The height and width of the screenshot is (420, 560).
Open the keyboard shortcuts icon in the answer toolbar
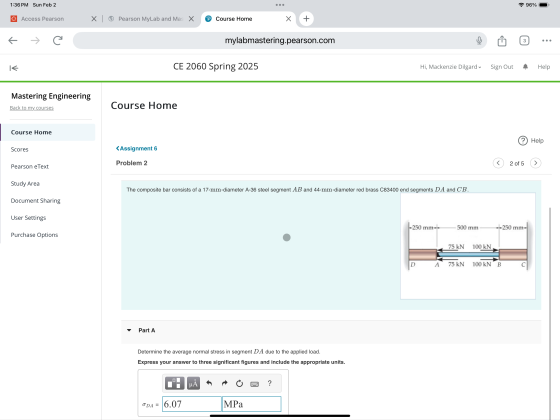[254, 384]
